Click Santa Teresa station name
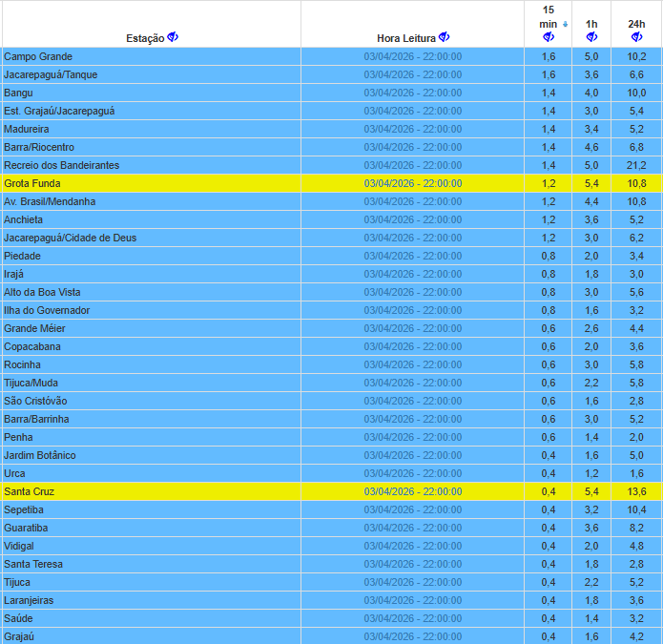The height and width of the screenshot is (644, 663). pos(33,564)
